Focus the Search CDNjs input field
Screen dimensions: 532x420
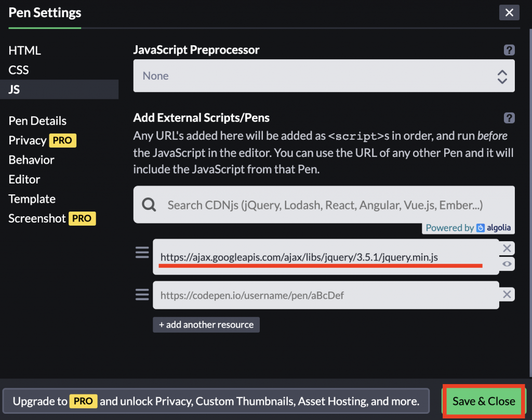tap(324, 204)
